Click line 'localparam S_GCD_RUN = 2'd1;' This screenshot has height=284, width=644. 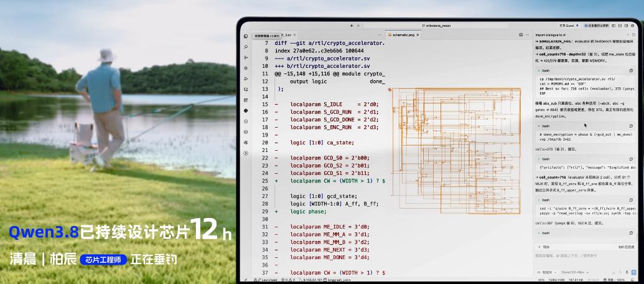coord(334,112)
